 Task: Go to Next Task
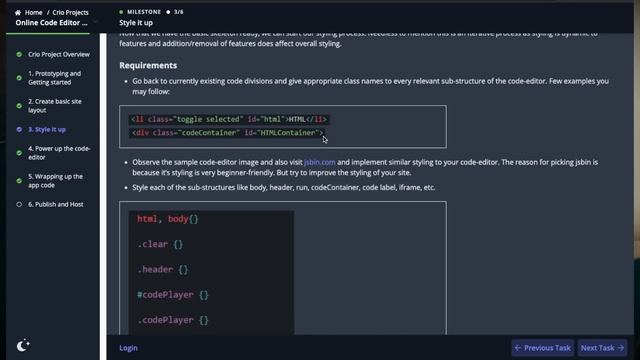click(x=602, y=348)
